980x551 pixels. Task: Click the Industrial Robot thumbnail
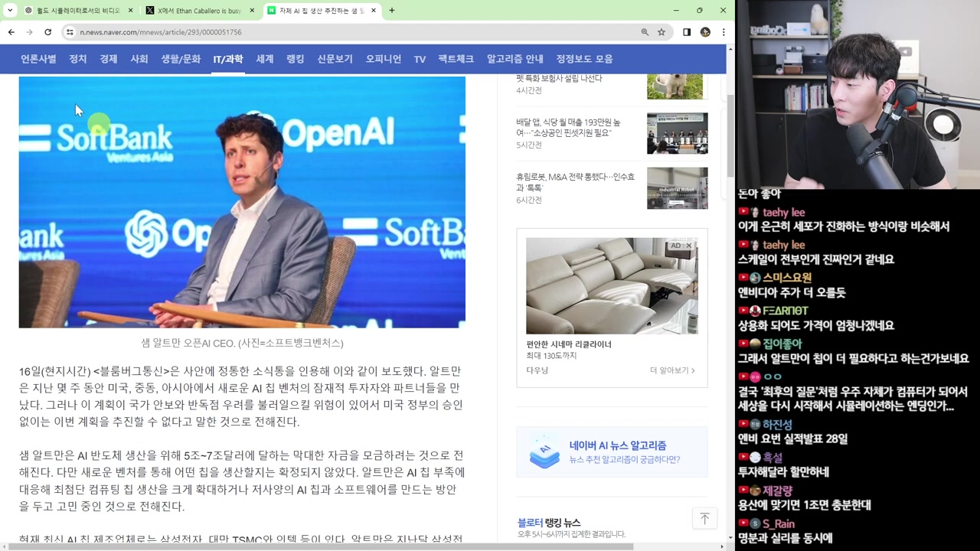[x=678, y=188]
